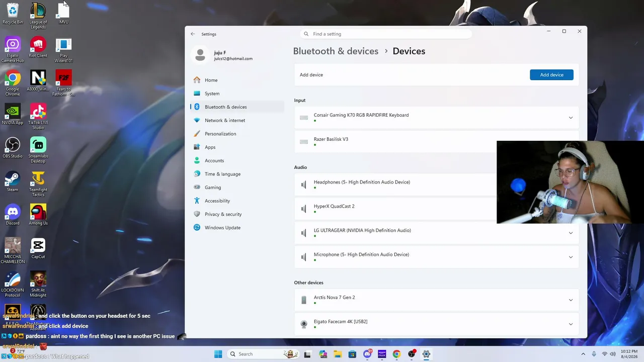Open Network & internet settings
The height and width of the screenshot is (362, 644).
tap(237, 120)
